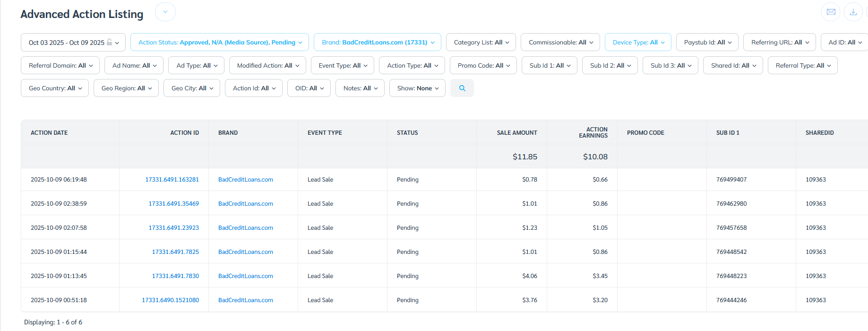The width and height of the screenshot is (868, 331).
Task: Open action ID 17331.6490.1521080
Action: pyautogui.click(x=170, y=300)
